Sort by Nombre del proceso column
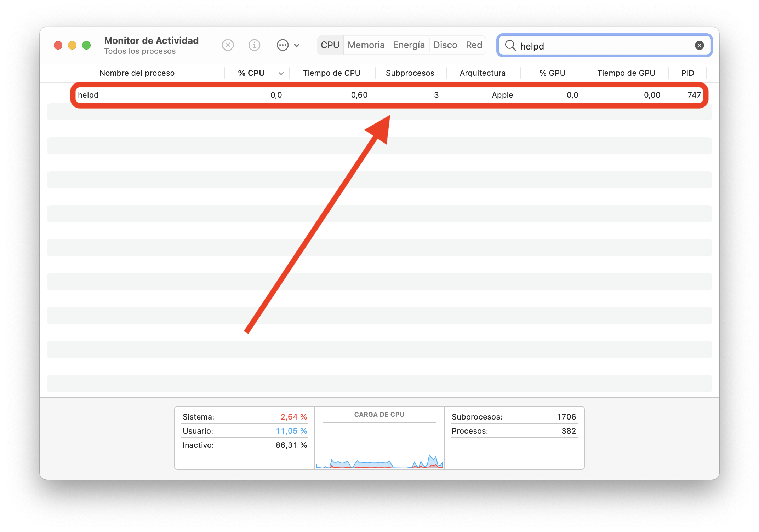759x532 pixels. point(137,73)
